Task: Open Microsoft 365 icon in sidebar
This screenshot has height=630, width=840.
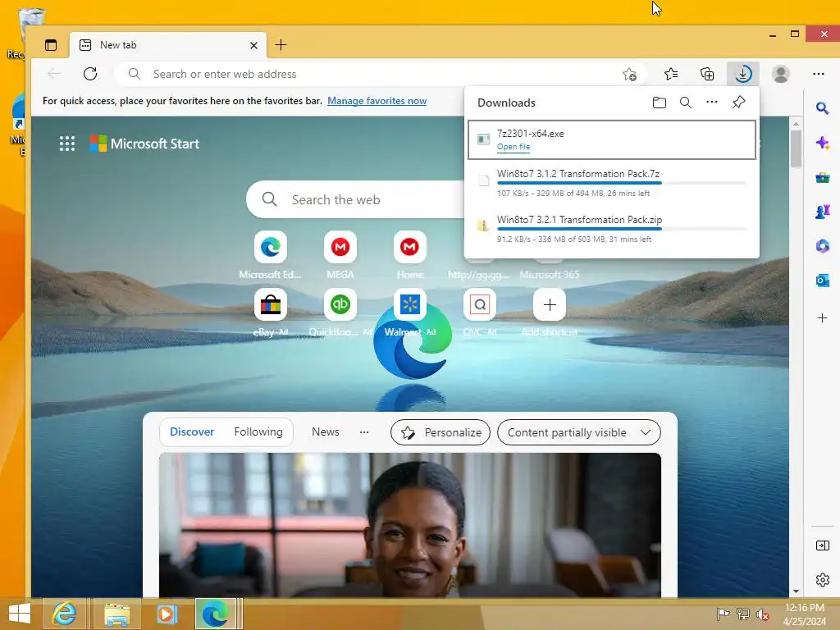Action: click(x=822, y=246)
